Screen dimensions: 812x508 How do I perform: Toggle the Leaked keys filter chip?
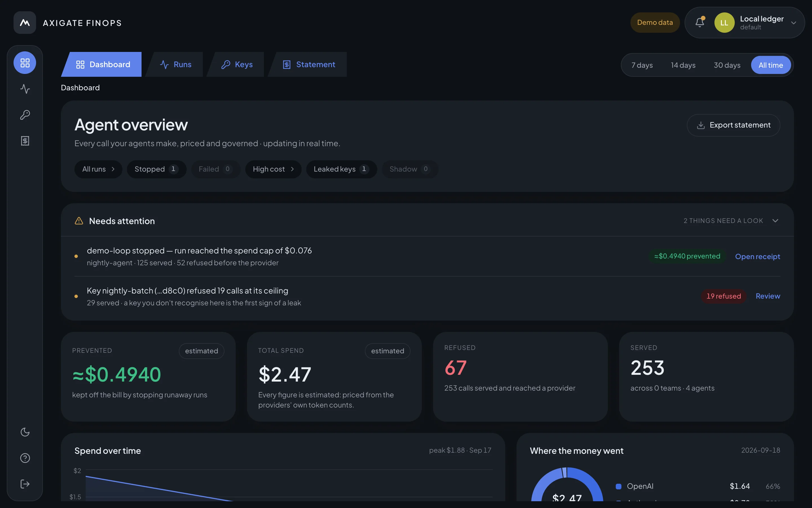point(341,169)
